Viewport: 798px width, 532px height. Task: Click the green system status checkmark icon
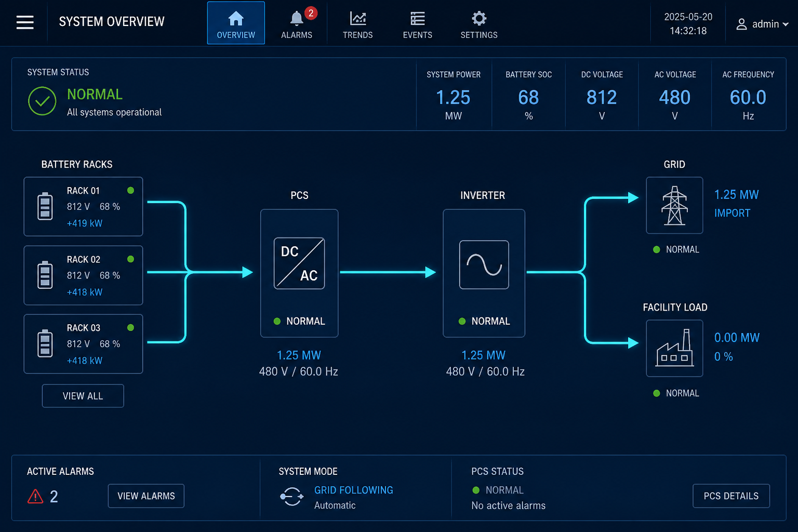pyautogui.click(x=42, y=101)
